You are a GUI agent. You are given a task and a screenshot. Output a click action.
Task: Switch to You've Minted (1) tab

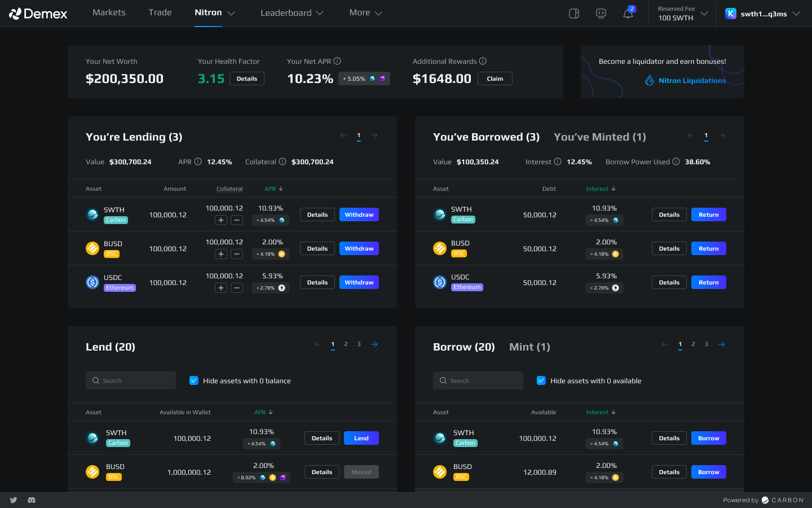coord(599,137)
